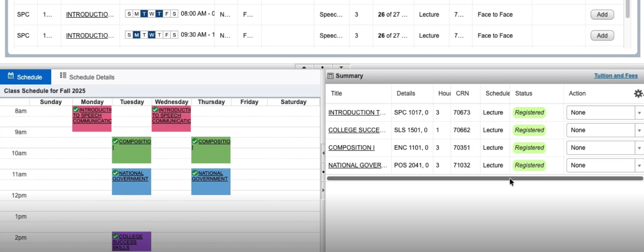Click the up arrow on the panel divider
Image resolution: width=644 pixels, height=252 pixels.
[x=304, y=67]
